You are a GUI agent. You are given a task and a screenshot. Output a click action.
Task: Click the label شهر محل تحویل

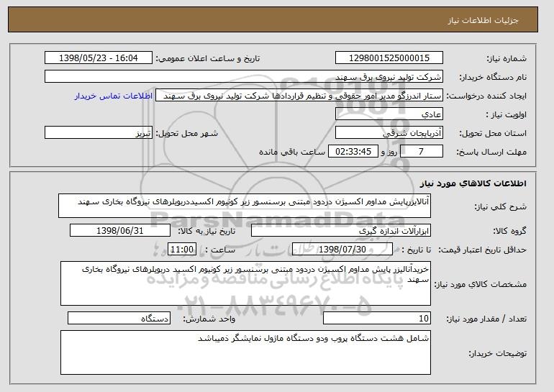click(187, 134)
